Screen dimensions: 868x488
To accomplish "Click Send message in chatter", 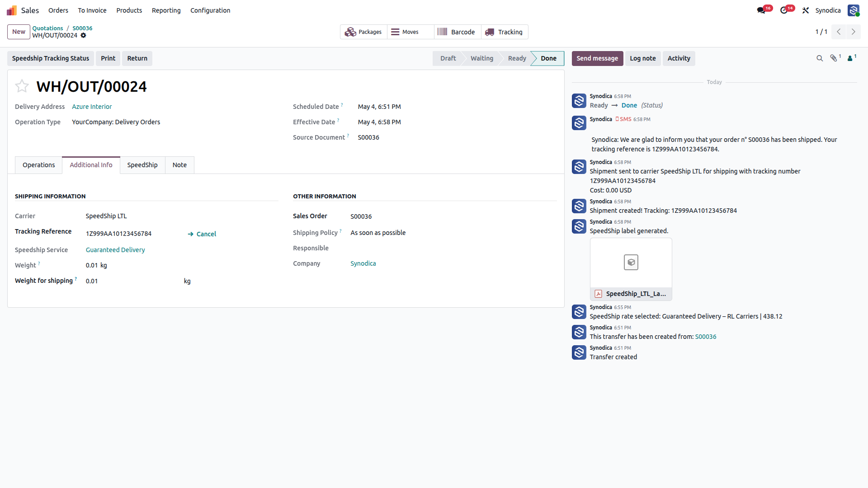I will point(597,58).
